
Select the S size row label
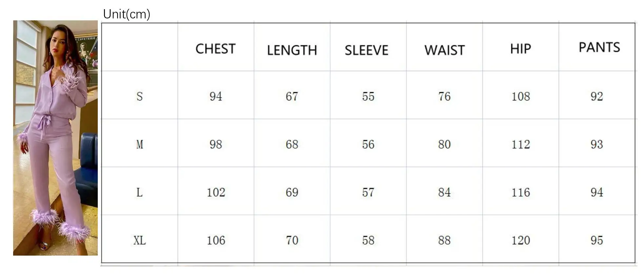(139, 97)
